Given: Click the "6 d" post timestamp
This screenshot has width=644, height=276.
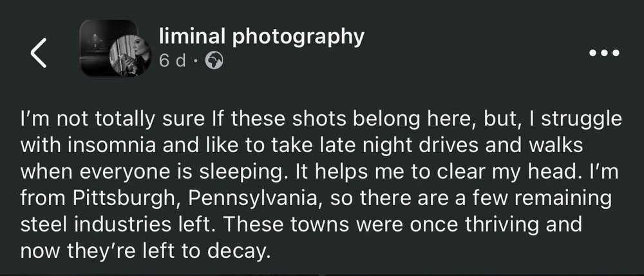Looking at the screenshot, I should 172,62.
